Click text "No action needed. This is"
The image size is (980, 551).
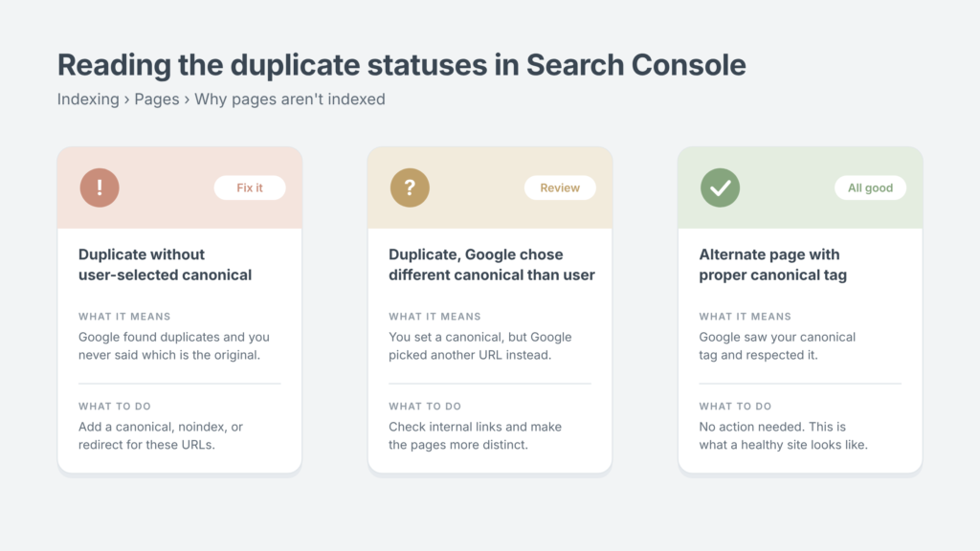pos(772,428)
